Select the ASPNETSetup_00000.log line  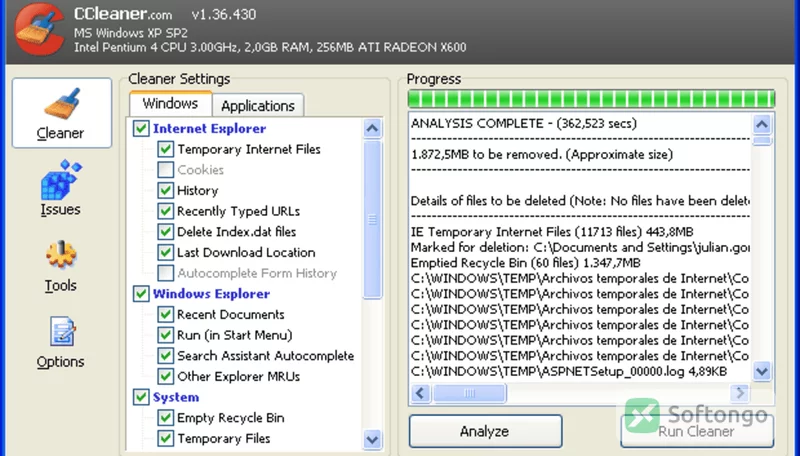tap(569, 371)
